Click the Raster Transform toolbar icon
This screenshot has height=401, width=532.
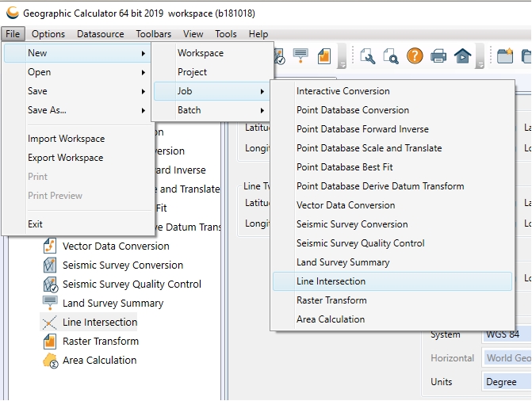[324, 56]
